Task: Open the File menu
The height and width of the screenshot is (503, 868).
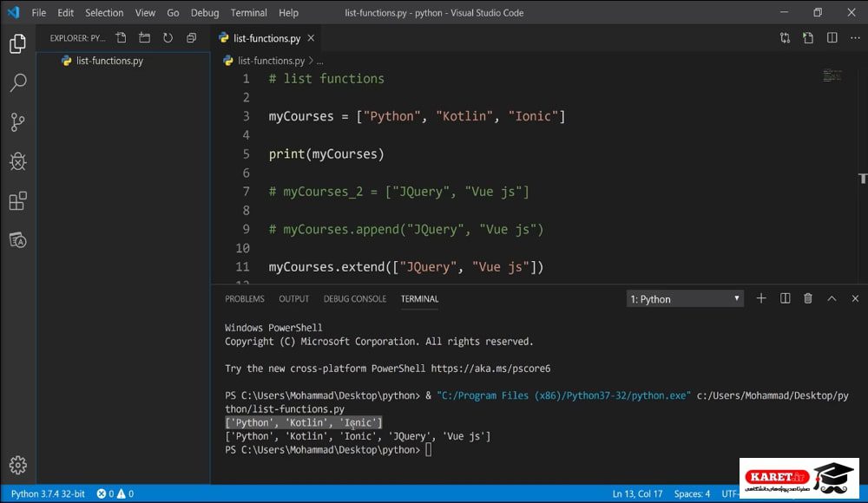Action: pos(39,13)
